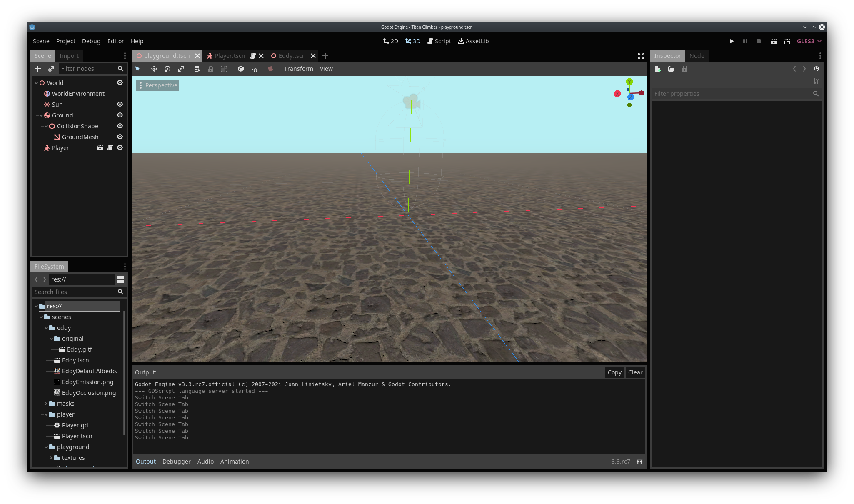Click the Clear output button
The width and height of the screenshot is (854, 504).
[x=635, y=372]
